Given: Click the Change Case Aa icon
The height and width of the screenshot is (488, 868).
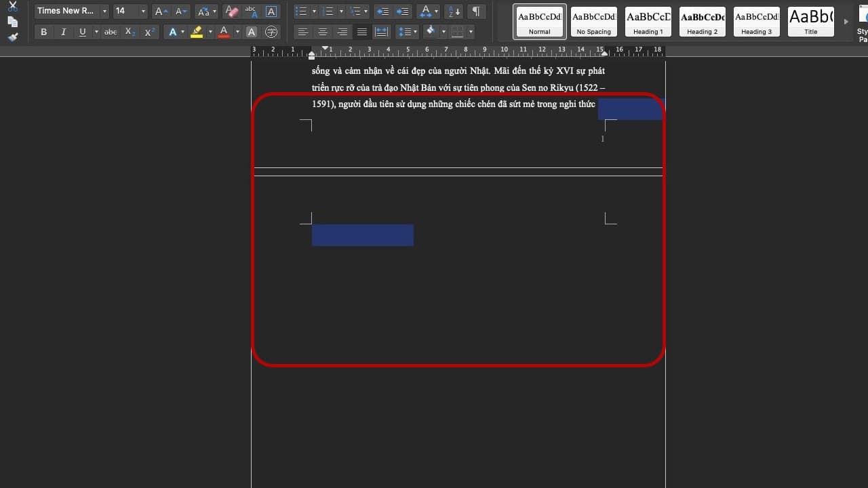Looking at the screenshot, I should click(x=203, y=12).
